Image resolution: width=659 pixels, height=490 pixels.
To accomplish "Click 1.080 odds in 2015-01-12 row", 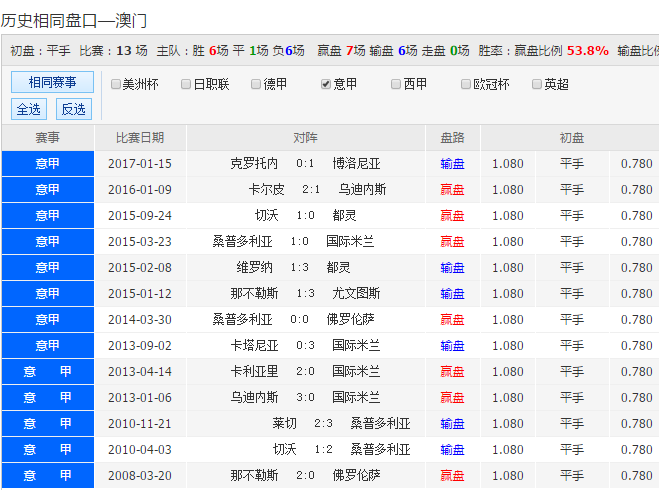I will (508, 293).
